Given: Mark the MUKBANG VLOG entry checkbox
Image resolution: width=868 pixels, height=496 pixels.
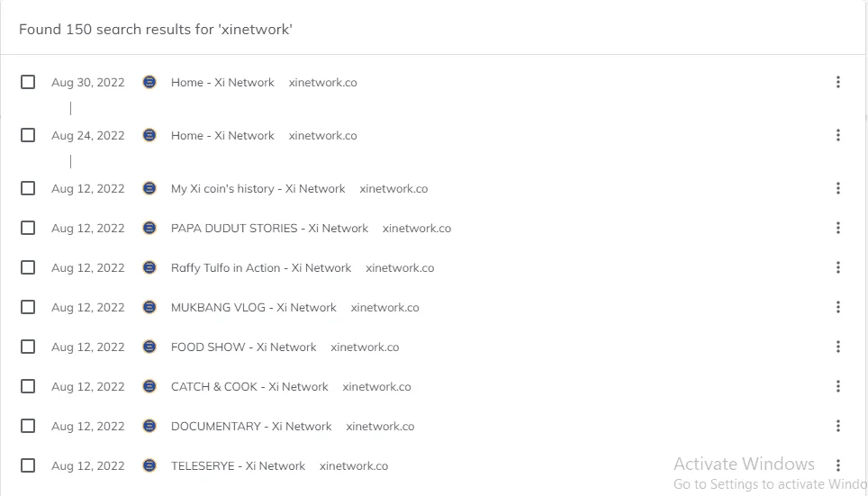Looking at the screenshot, I should (x=28, y=307).
